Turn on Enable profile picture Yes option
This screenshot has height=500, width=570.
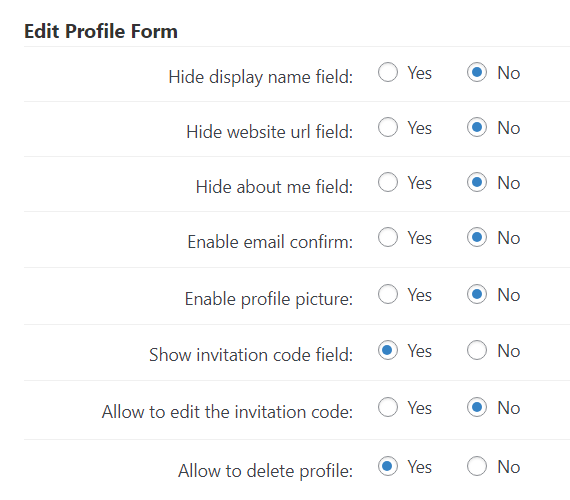point(388,294)
